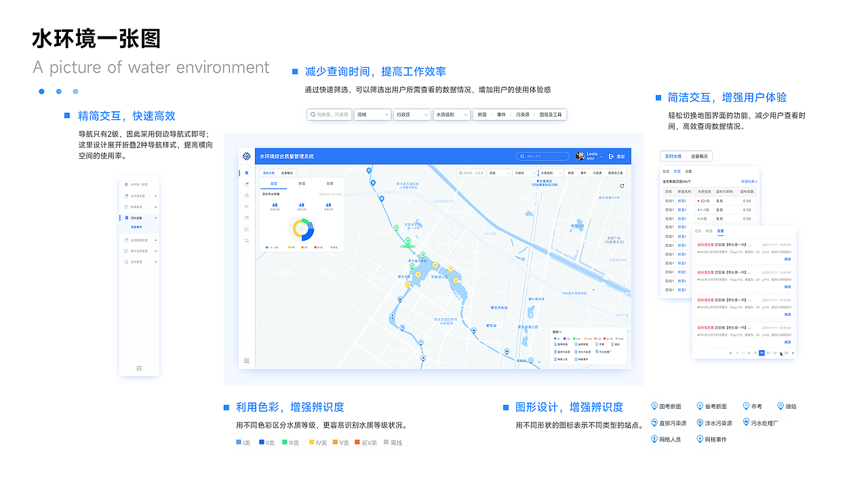Click the yellow IV类 color swatch in legend
Image resolution: width=868 pixels, height=489 pixels.
[x=311, y=442]
